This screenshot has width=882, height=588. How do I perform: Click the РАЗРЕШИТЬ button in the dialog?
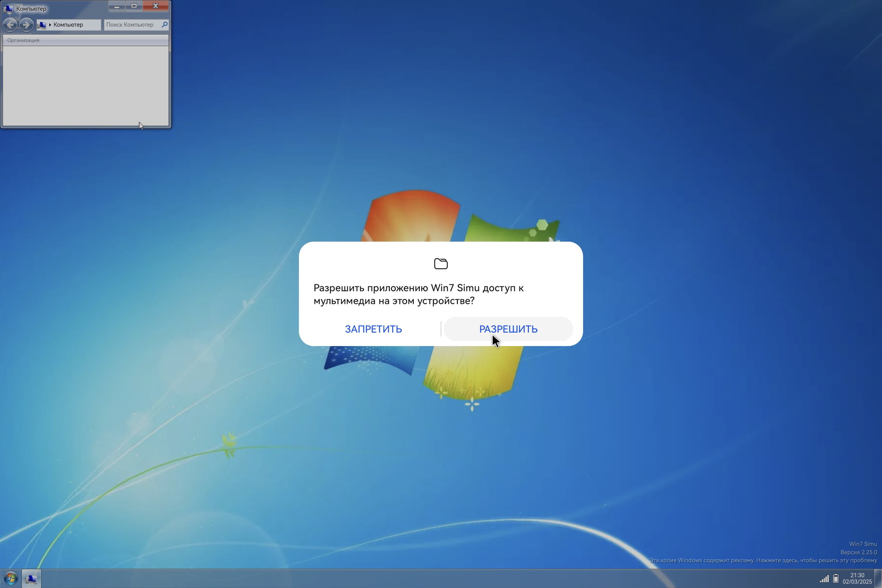click(508, 329)
